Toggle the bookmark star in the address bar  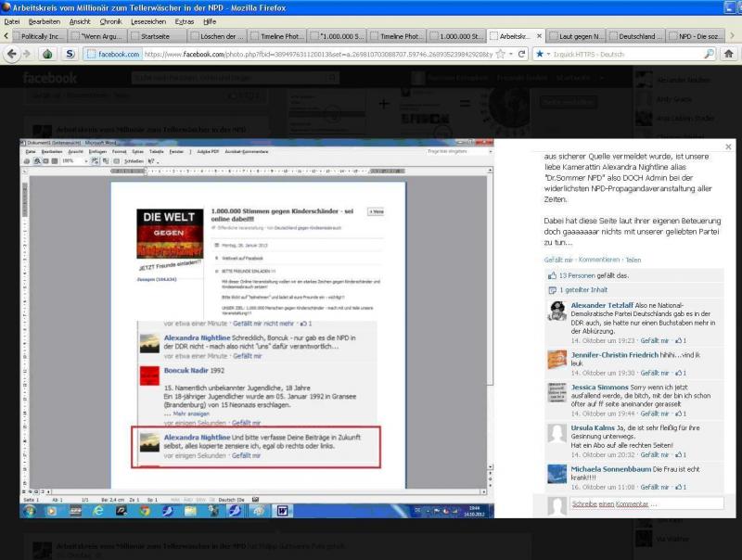(x=500, y=54)
